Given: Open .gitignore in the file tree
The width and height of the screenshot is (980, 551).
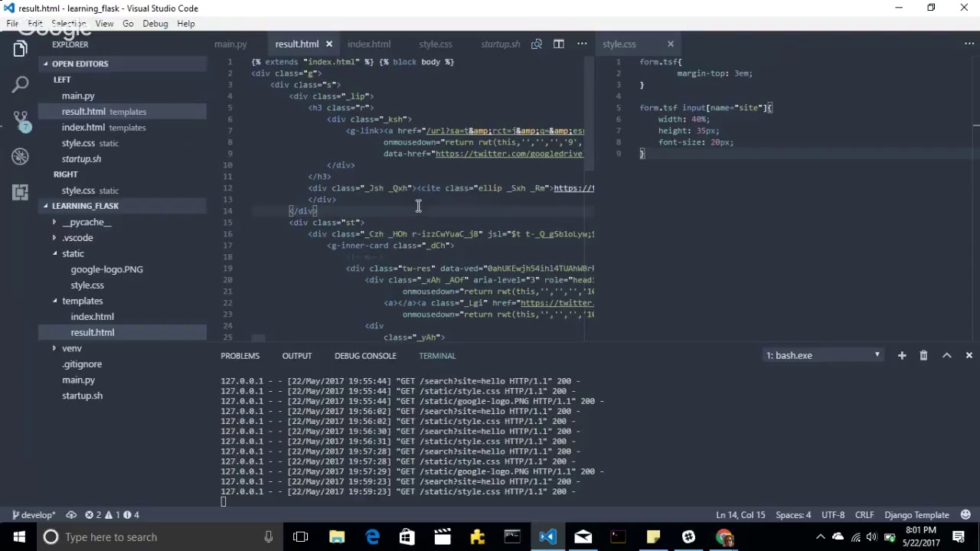Looking at the screenshot, I should (x=82, y=364).
